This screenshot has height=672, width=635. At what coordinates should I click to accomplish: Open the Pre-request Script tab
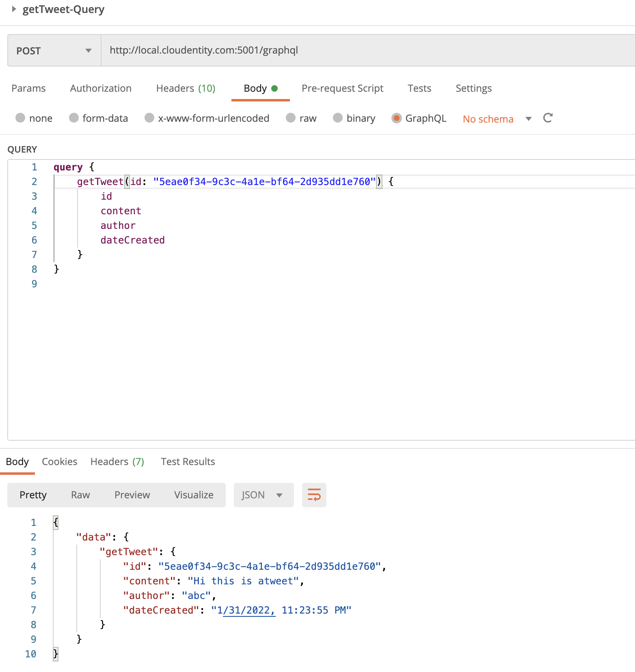click(342, 88)
